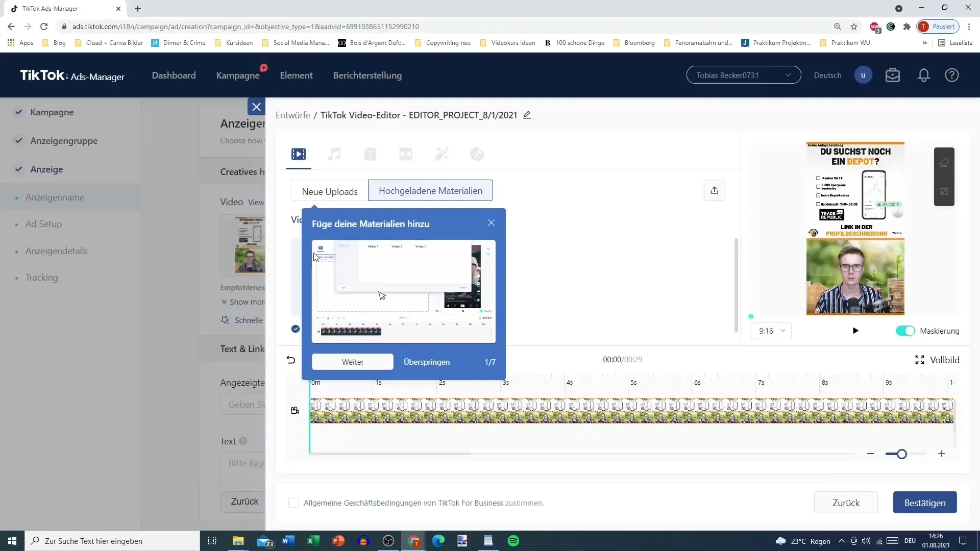Click the transitions icon in video editor
The image size is (980, 551).
pyautogui.click(x=406, y=154)
